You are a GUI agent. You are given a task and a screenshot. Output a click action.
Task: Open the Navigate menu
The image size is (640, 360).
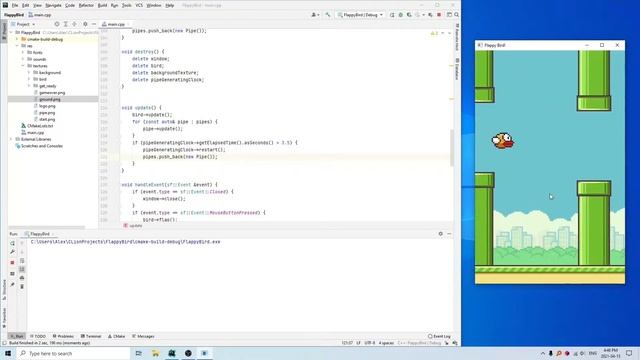click(x=53, y=5)
